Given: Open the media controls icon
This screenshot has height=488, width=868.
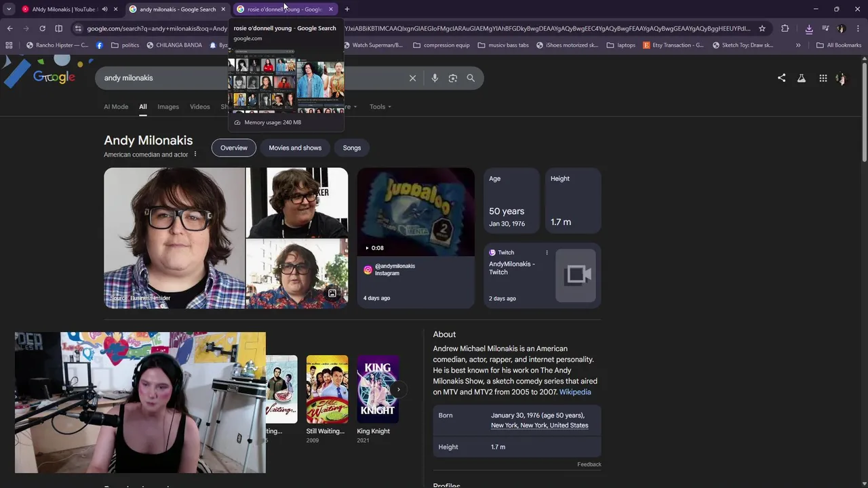Looking at the screenshot, I should (825, 28).
